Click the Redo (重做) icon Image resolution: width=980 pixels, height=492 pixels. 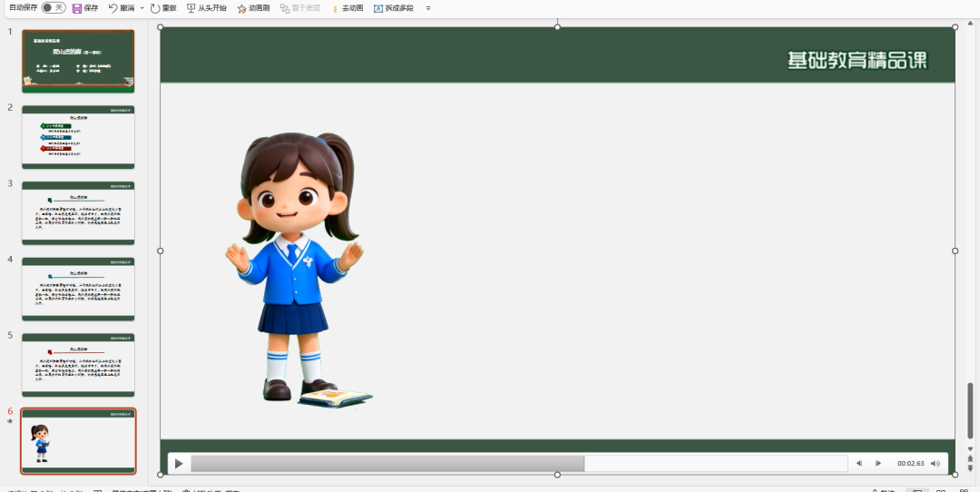coord(155,8)
